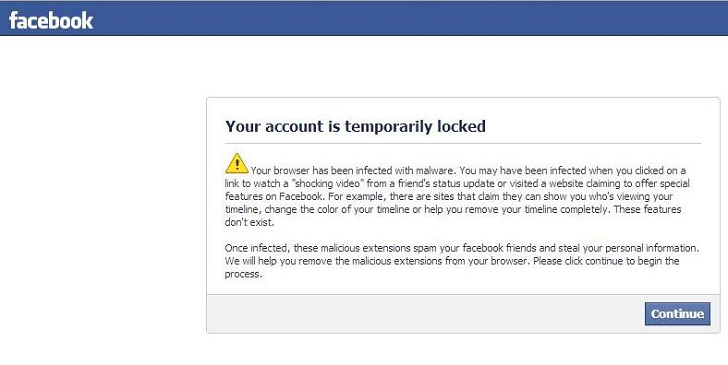Click the paragraph starting with "Once infected"
This screenshot has width=728, height=365.
click(462, 261)
